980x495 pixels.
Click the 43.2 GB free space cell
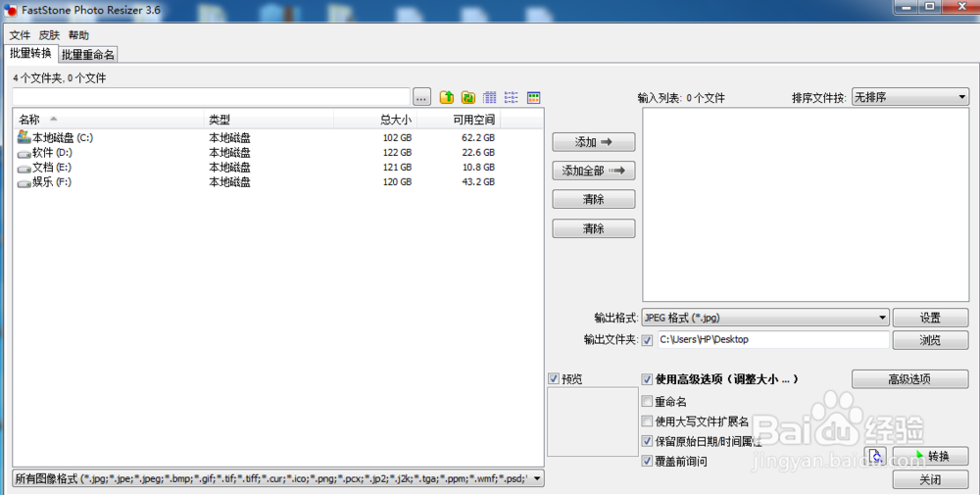tap(478, 182)
